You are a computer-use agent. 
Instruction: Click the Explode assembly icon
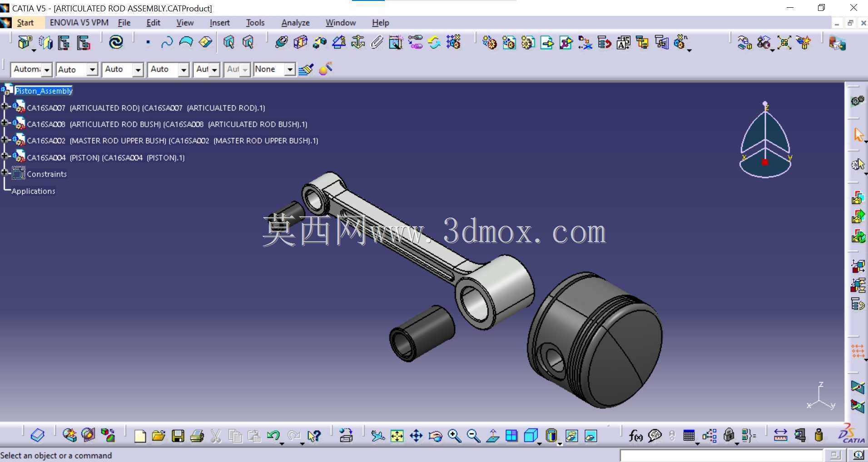coord(784,43)
